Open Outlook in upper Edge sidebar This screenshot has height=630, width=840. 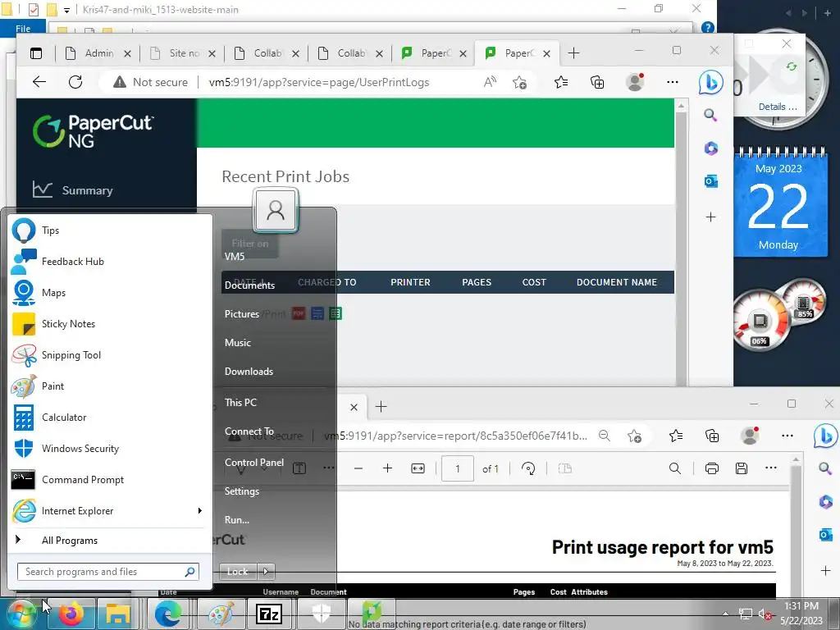[711, 181]
